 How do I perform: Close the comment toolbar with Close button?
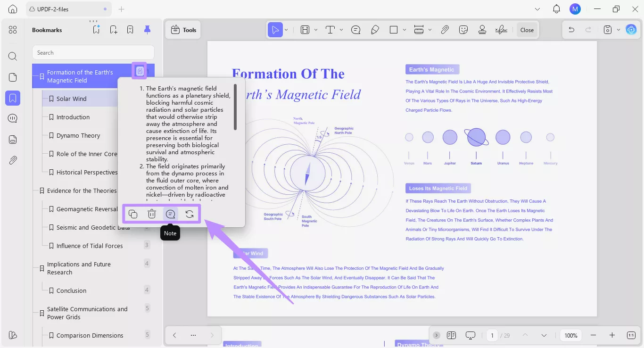click(x=527, y=30)
